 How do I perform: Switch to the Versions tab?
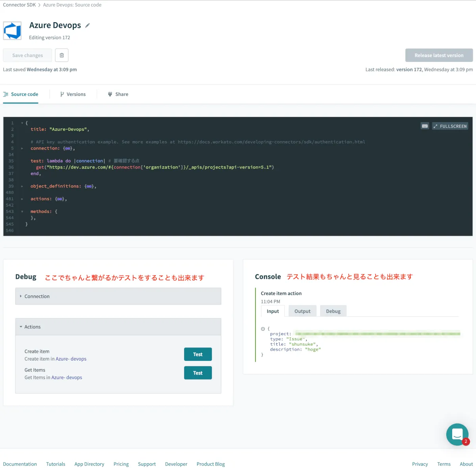pyautogui.click(x=73, y=94)
